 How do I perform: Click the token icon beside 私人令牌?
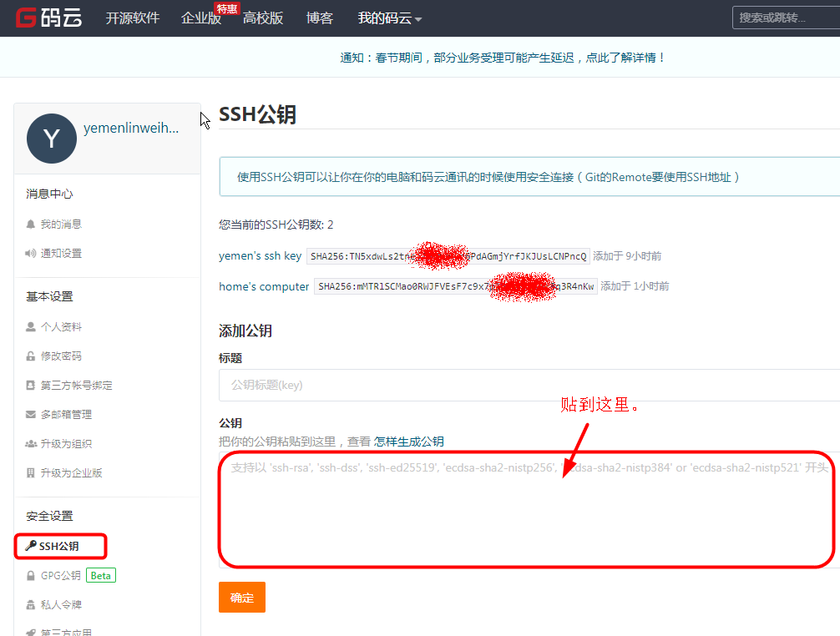click(x=31, y=605)
